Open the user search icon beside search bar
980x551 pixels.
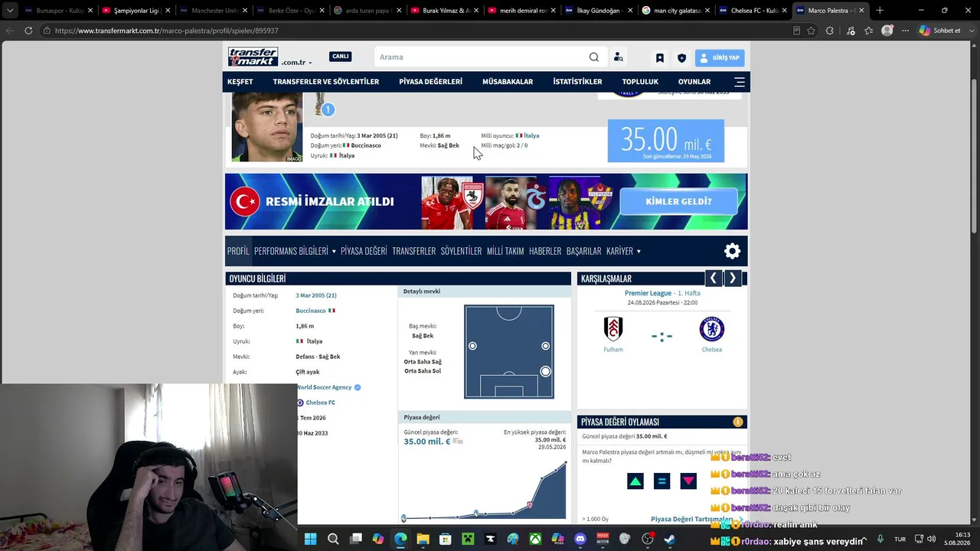click(618, 57)
